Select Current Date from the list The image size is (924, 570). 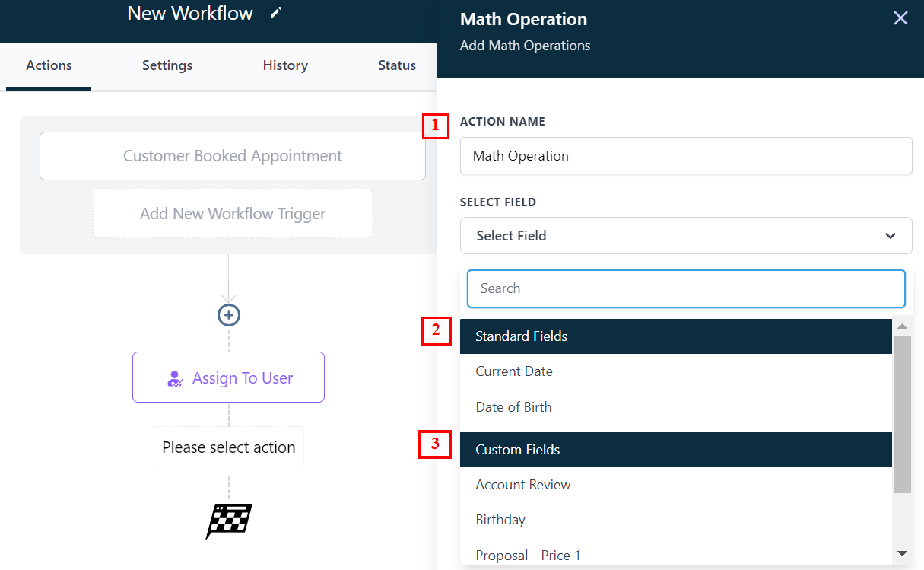pyautogui.click(x=514, y=371)
